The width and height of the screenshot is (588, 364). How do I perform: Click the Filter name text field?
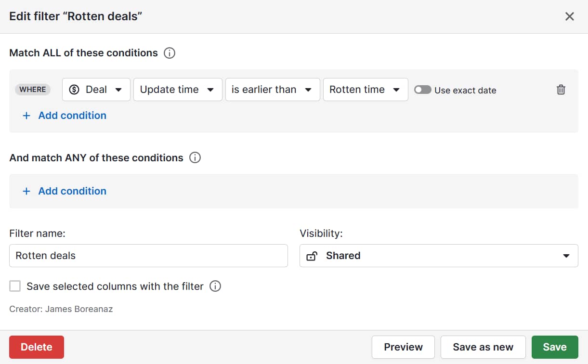coord(148,256)
